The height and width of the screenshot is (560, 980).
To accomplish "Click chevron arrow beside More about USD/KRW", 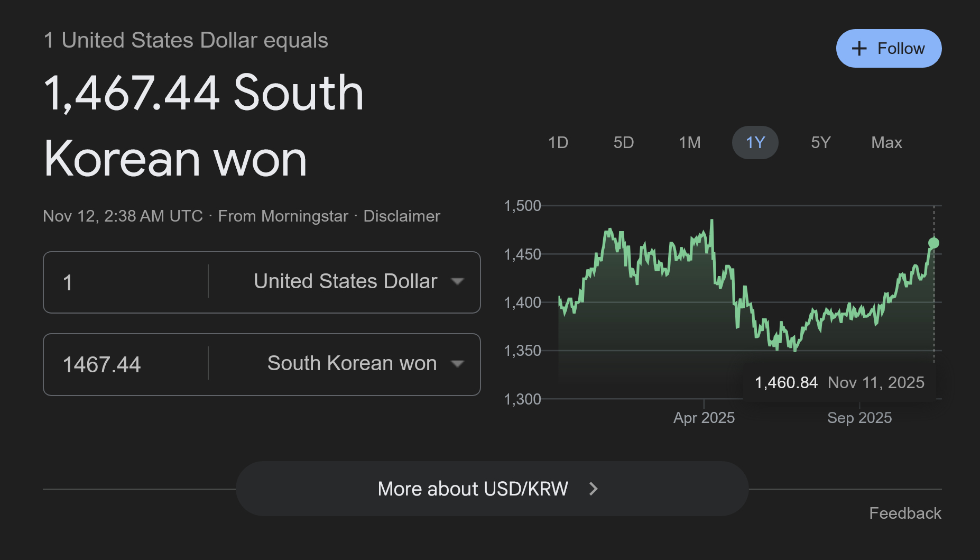I will click(594, 489).
